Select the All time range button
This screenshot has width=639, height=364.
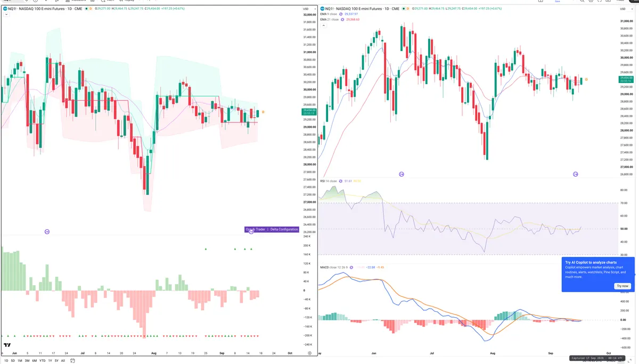63,361
